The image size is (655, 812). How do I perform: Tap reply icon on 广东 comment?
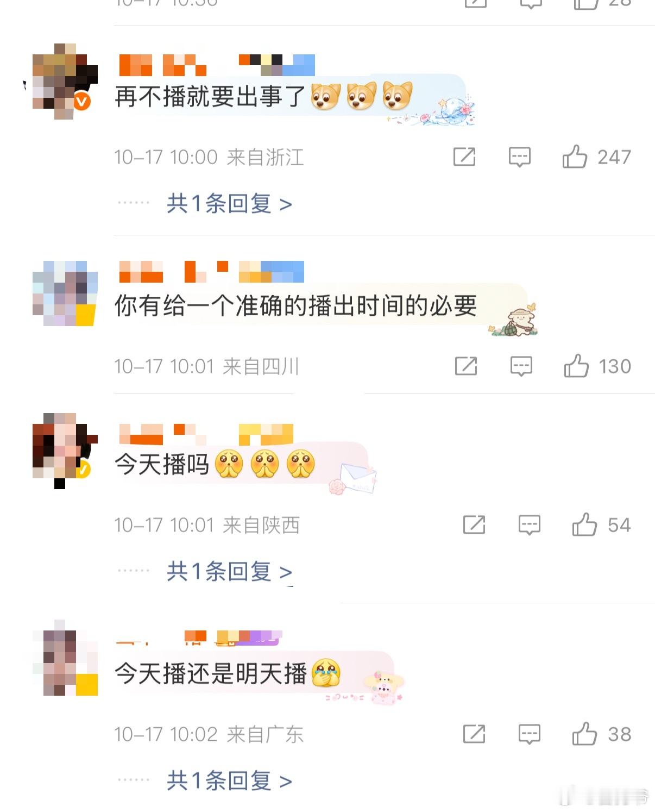pyautogui.click(x=529, y=734)
